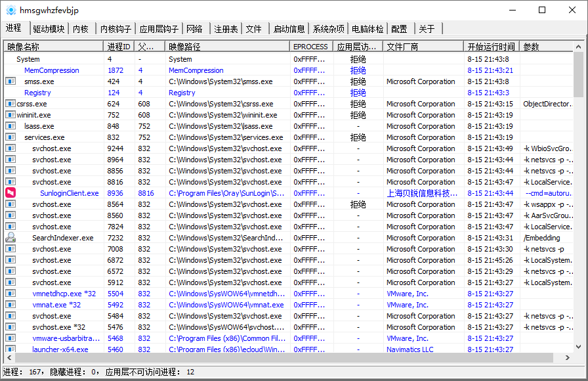
Task: Sort by EPROCESS column header
Action: [311, 47]
